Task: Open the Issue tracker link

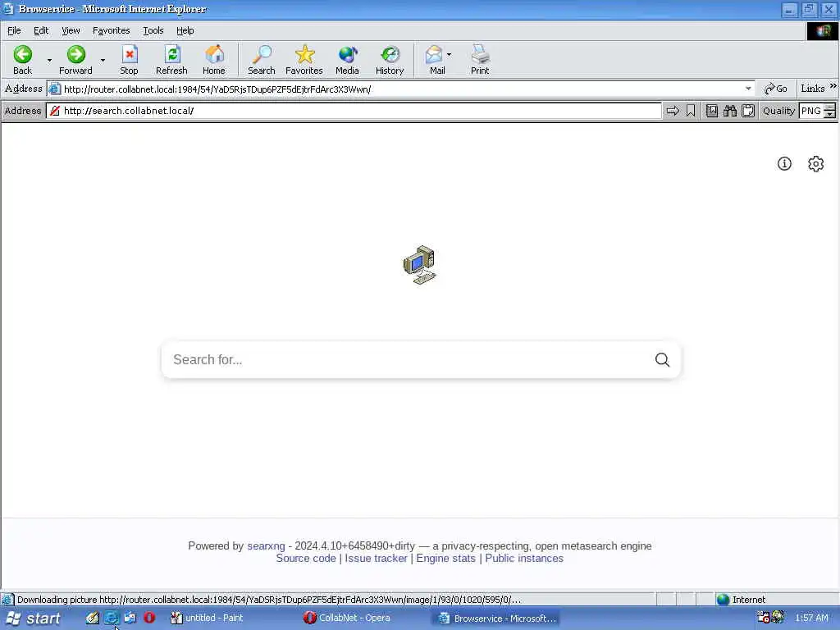Action: point(376,558)
